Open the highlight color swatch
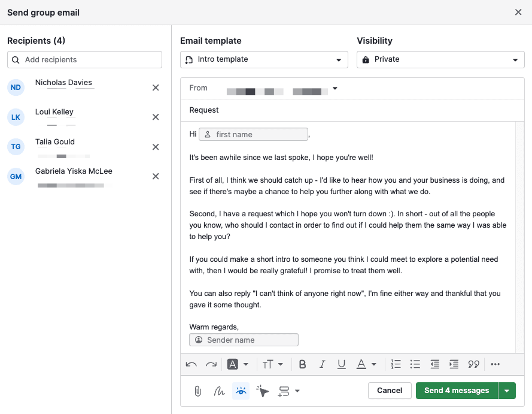 [x=233, y=364]
